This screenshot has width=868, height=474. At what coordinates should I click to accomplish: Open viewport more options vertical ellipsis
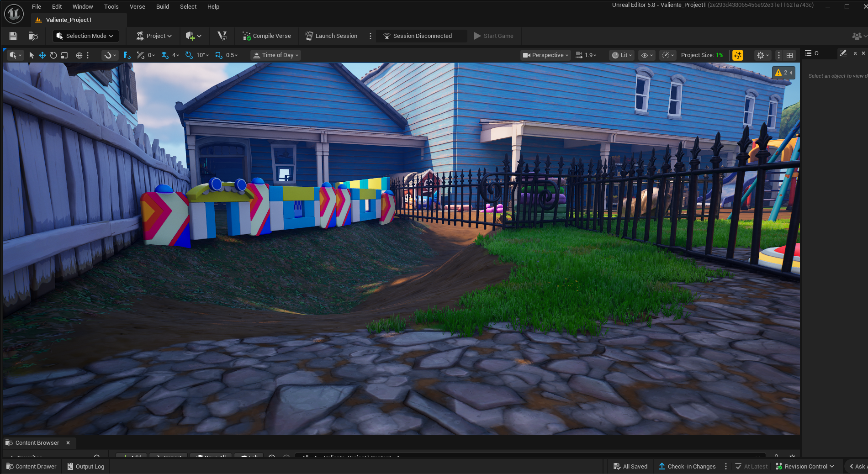[x=779, y=55]
